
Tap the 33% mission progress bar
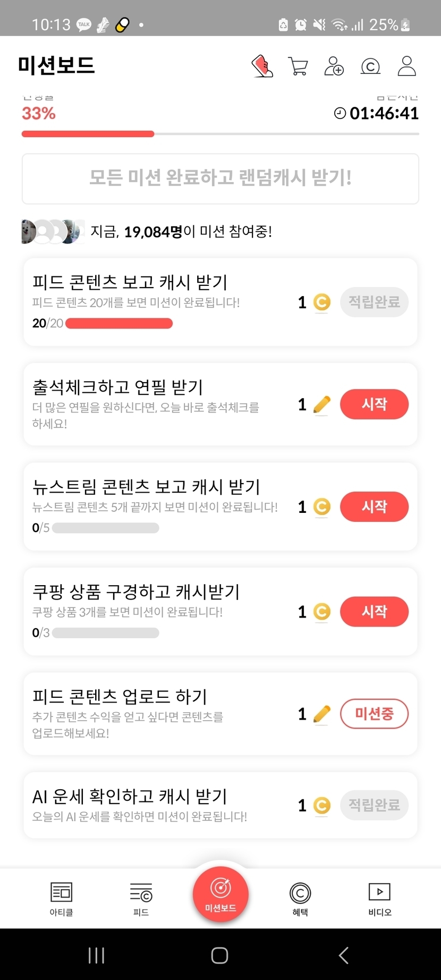(220, 134)
